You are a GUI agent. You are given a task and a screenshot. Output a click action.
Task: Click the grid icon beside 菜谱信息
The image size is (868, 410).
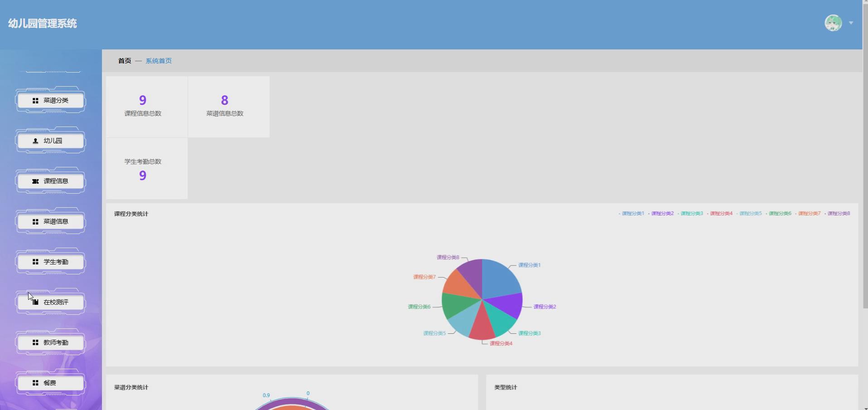point(35,222)
